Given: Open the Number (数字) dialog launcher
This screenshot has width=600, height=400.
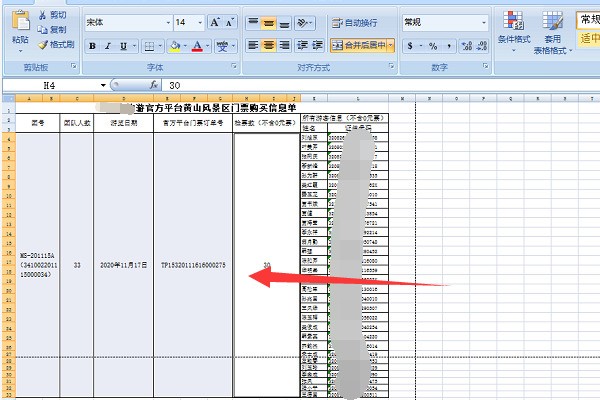Looking at the screenshot, I should click(x=485, y=67).
